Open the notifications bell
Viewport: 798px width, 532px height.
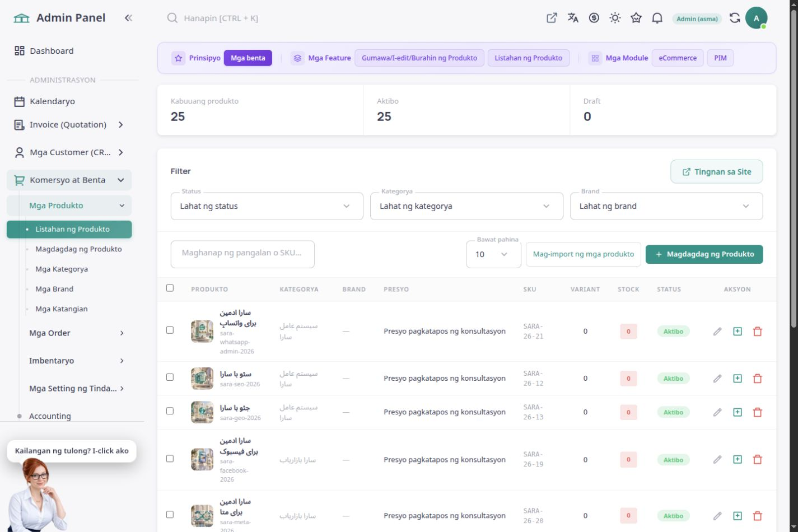click(657, 18)
